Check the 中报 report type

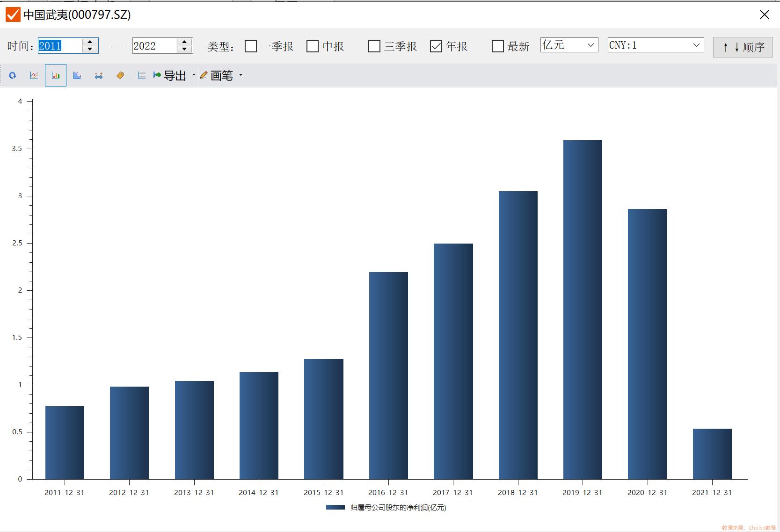point(313,46)
